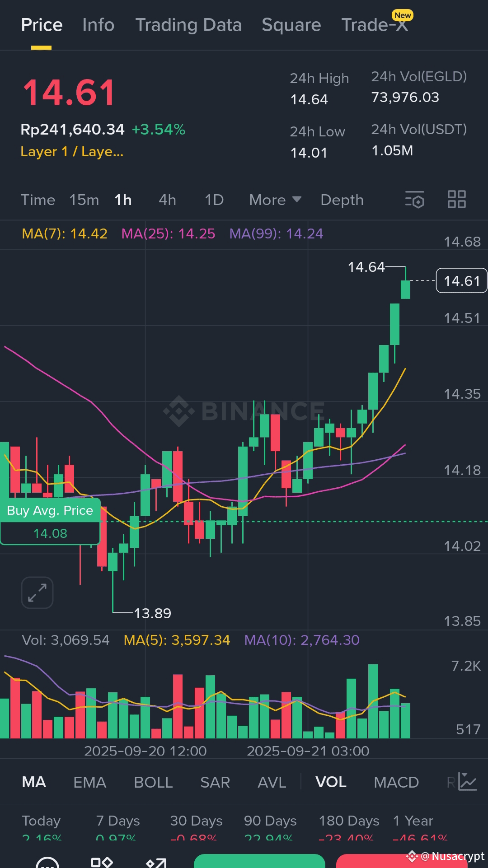This screenshot has width=488, height=868.
Task: Click the 13.89 low marker on chart
Action: pyautogui.click(x=153, y=613)
